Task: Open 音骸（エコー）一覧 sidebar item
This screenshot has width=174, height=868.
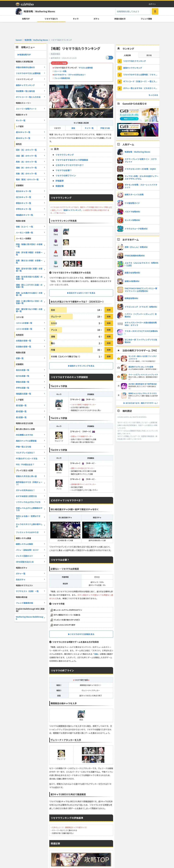Action: point(30,227)
